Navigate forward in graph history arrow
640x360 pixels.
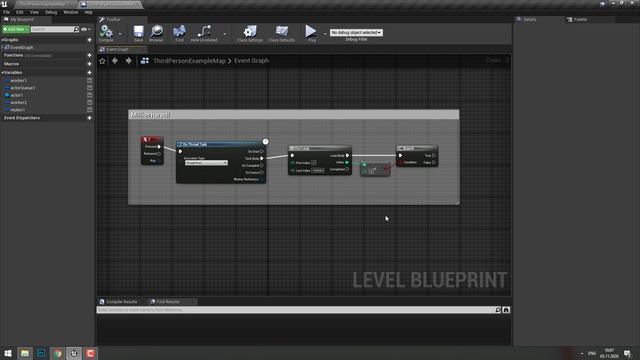click(x=129, y=60)
